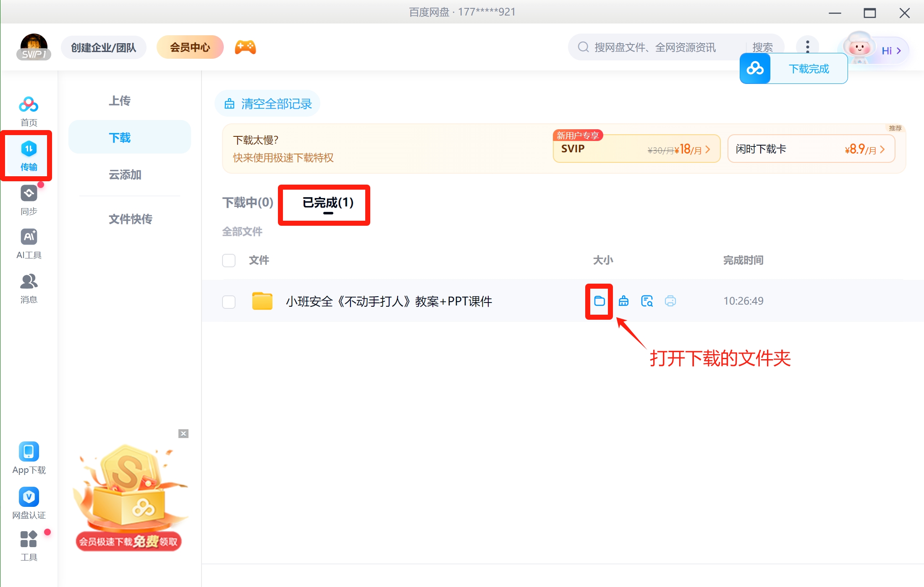
Task: Switch to 下载中(0) tab
Action: pyautogui.click(x=248, y=203)
